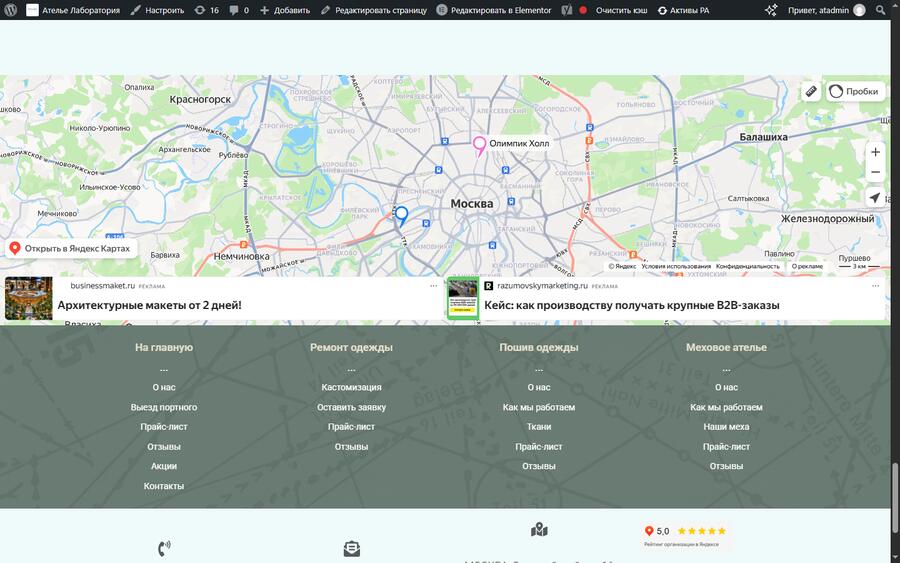Open Прайс-лист under На главную

[x=164, y=426]
